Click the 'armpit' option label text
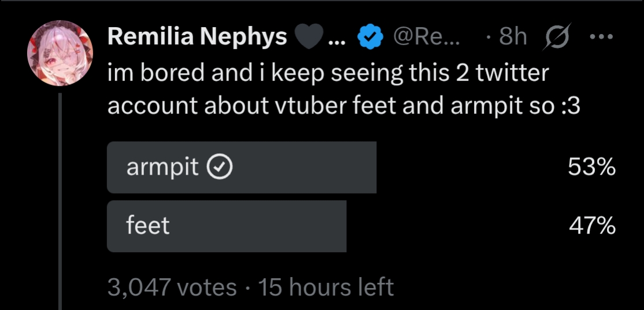644x310 pixels. click(x=162, y=168)
